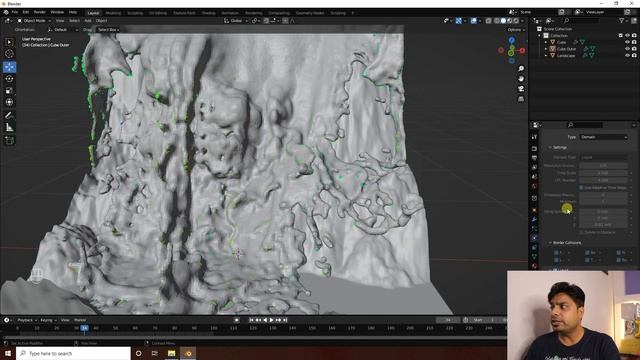Screen dimensions: 640x360
Task: Open the Physics properties tab
Action: [x=534, y=238]
